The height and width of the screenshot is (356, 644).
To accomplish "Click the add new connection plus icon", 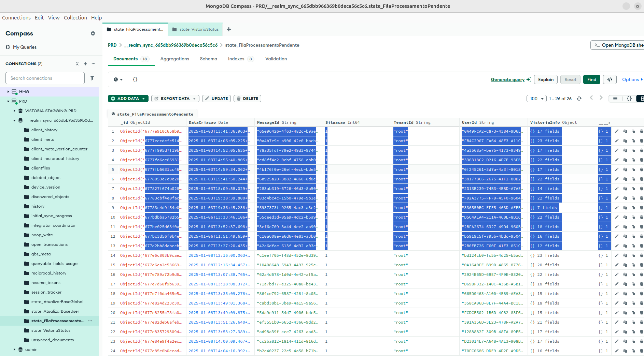I will tap(85, 64).
